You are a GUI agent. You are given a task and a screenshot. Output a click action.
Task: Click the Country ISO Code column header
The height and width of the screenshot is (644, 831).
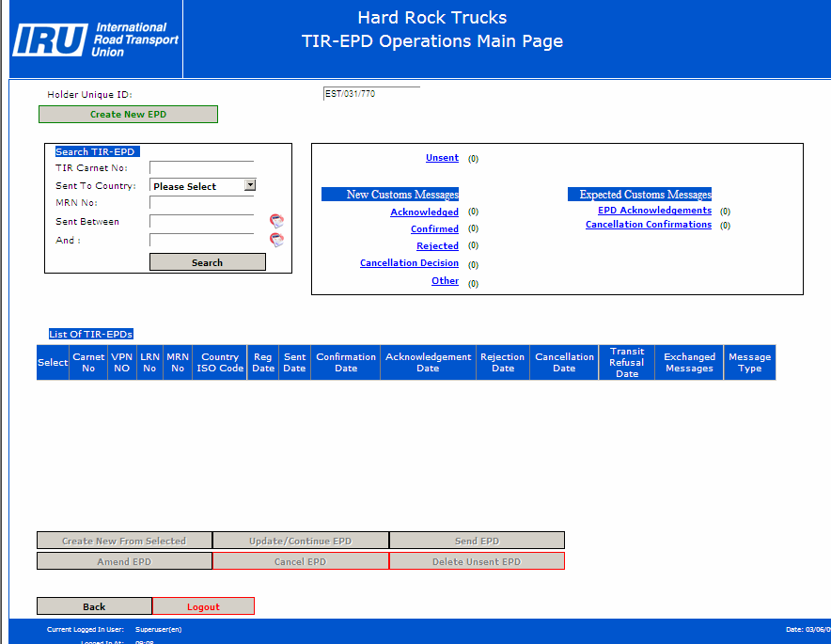coord(220,363)
